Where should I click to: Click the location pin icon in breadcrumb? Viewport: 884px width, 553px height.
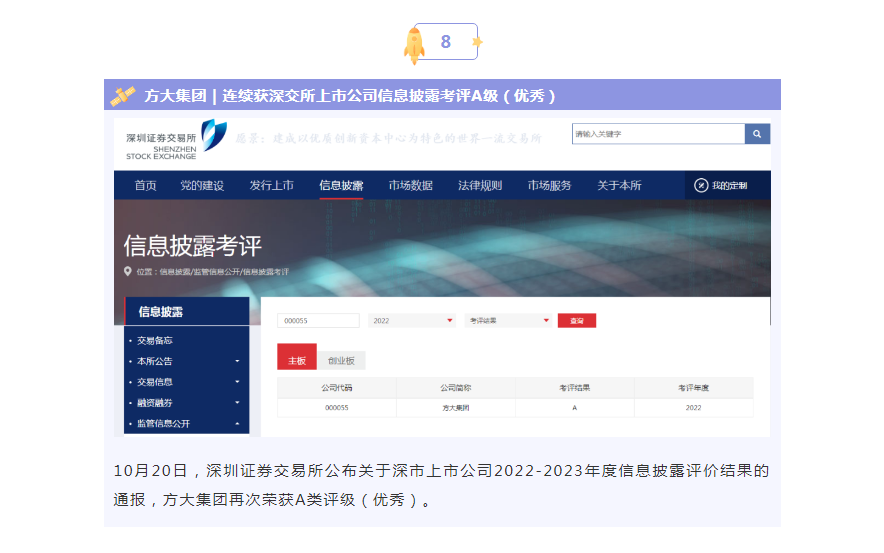click(128, 271)
